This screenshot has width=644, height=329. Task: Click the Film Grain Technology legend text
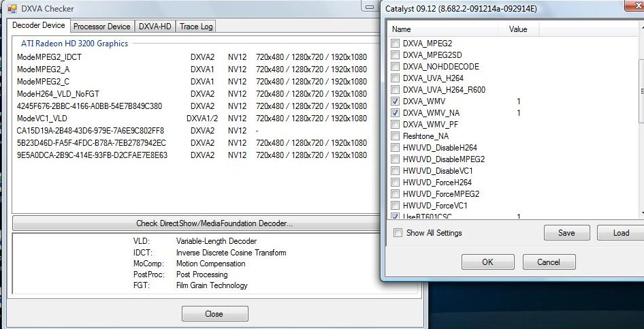(x=212, y=285)
